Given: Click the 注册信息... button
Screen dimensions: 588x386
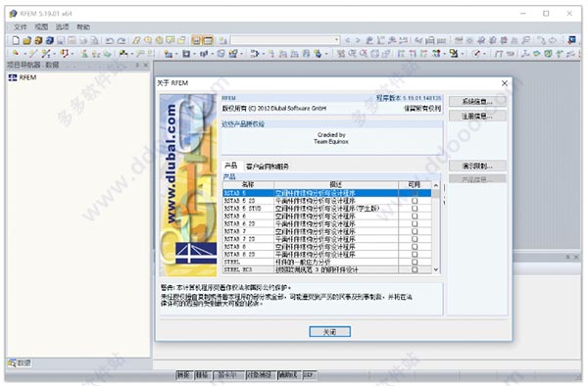Looking at the screenshot, I should click(x=477, y=116).
